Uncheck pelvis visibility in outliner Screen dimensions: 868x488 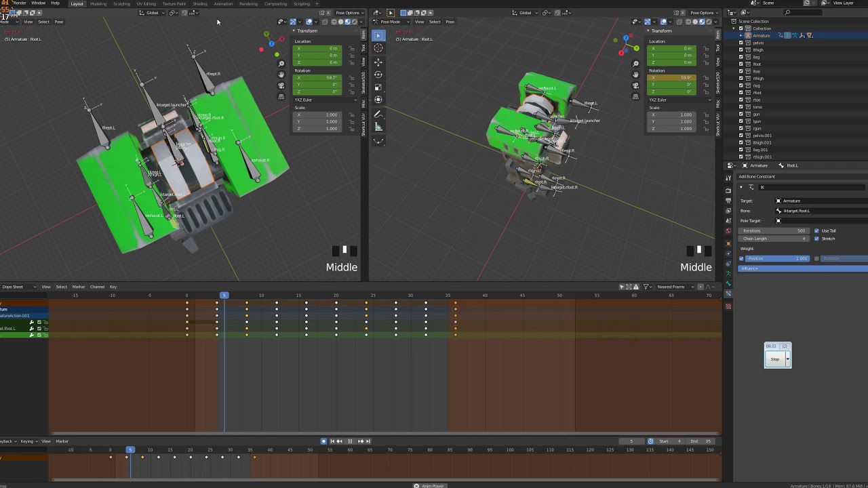click(741, 43)
